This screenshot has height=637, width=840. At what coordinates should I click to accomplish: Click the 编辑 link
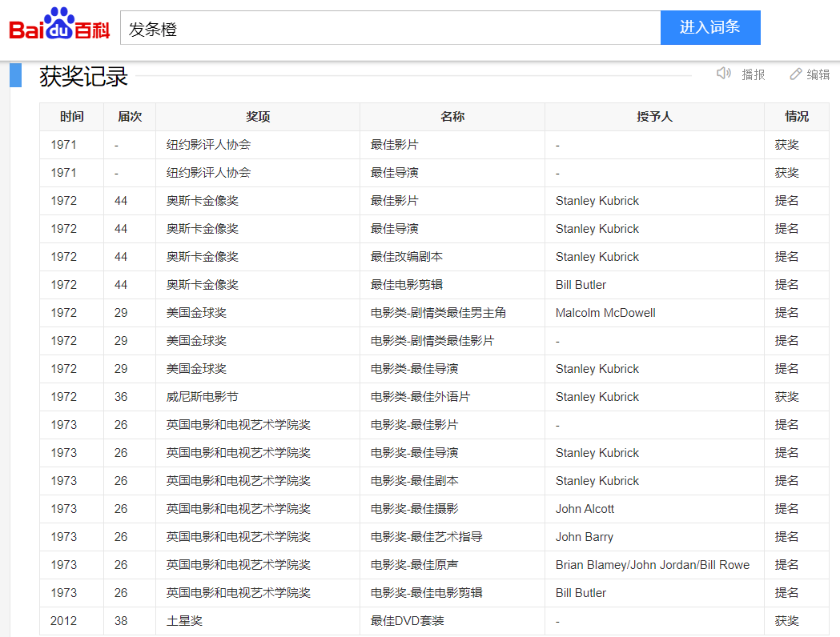(x=818, y=74)
